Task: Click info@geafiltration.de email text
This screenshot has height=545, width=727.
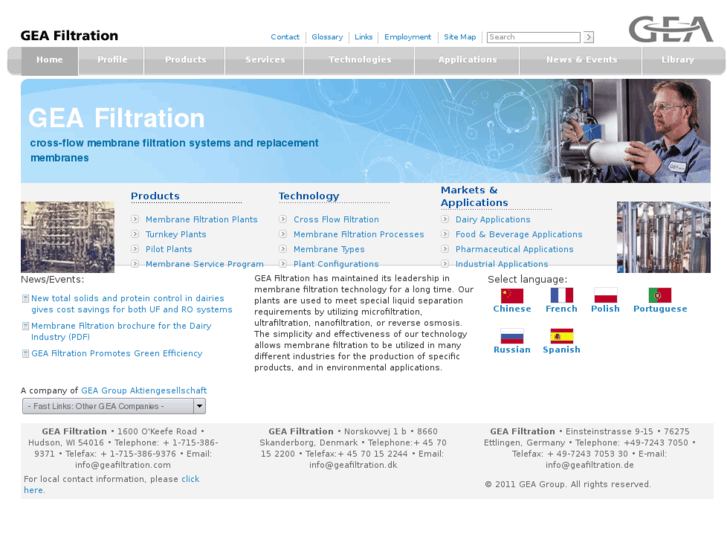Action: [589, 465]
